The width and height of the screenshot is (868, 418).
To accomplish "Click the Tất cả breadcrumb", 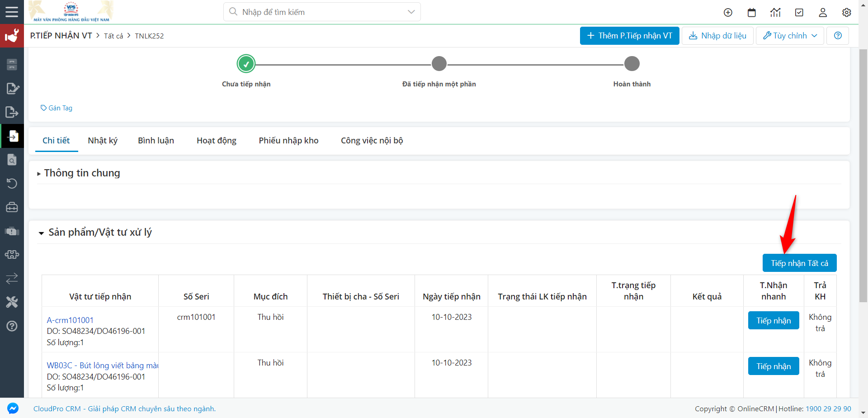I will [113, 36].
